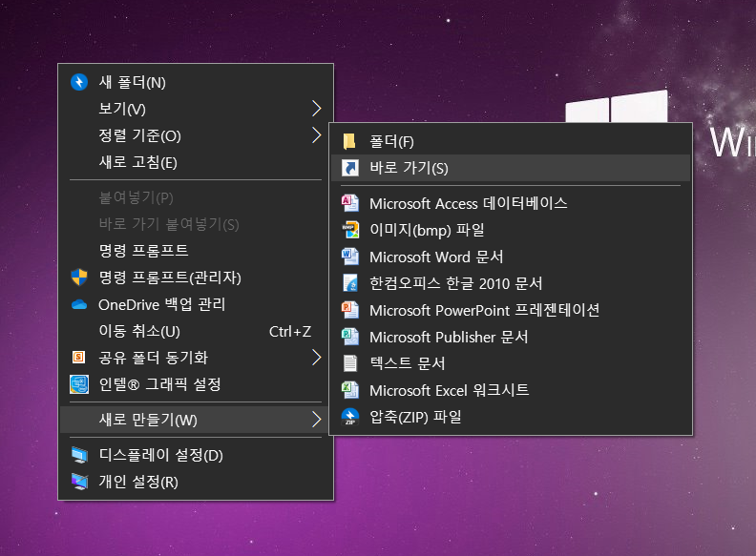Click the Microsoft Access database icon
Viewport: 756px width, 556px height.
pos(350,203)
